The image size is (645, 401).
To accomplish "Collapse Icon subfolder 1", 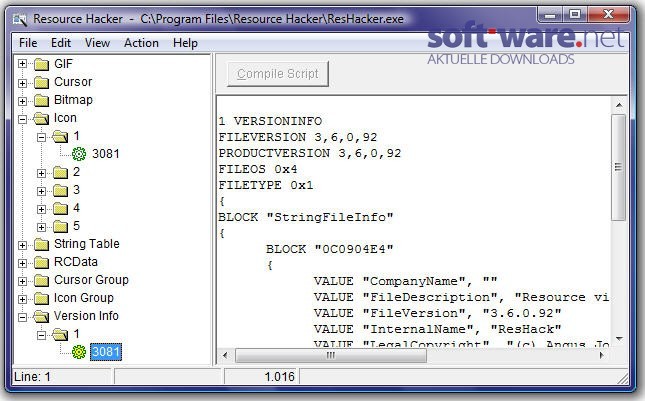I will [x=42, y=137].
